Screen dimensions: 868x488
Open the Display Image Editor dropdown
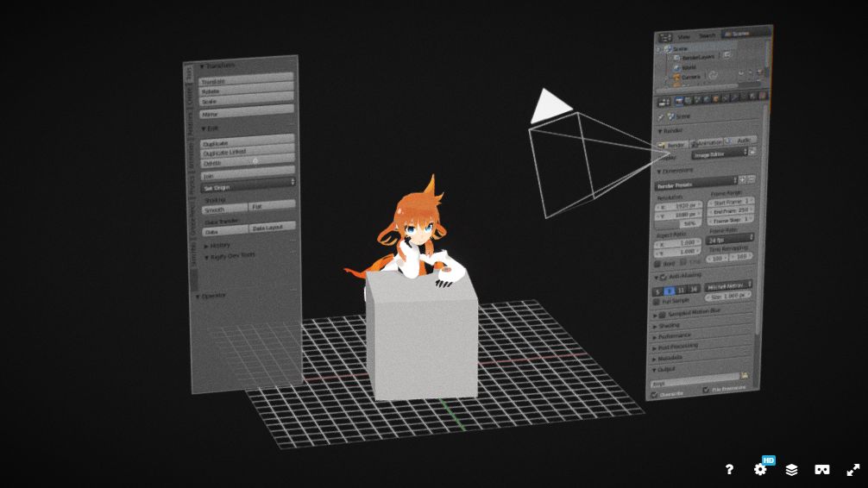click(x=720, y=153)
